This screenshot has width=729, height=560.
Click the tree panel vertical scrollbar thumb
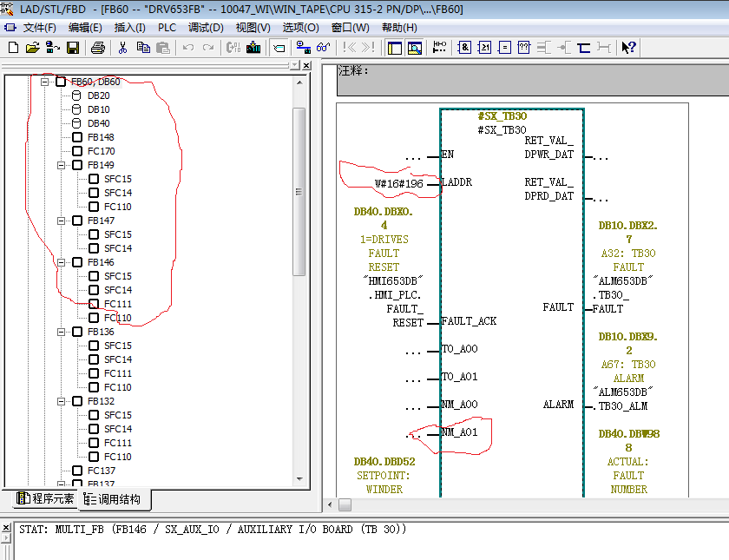299,191
